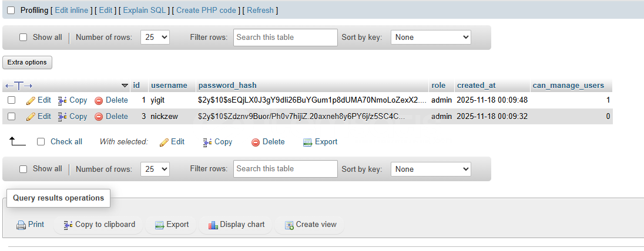
Task: Tick the top Show all checkbox
Action: click(x=24, y=38)
